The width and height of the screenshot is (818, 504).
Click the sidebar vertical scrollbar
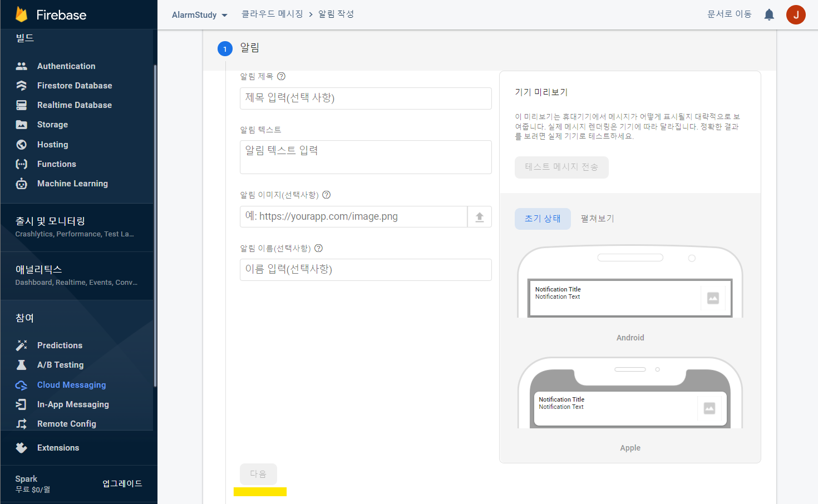155,225
